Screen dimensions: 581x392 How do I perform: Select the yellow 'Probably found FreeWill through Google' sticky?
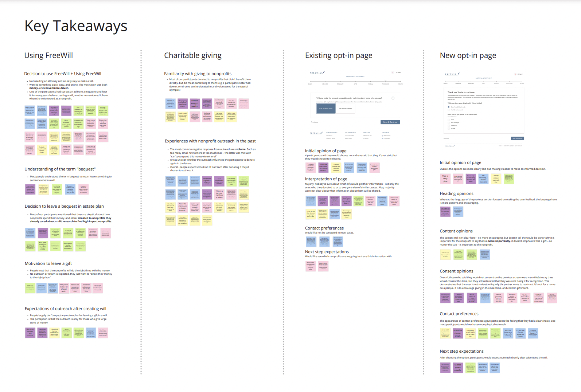coord(42,150)
